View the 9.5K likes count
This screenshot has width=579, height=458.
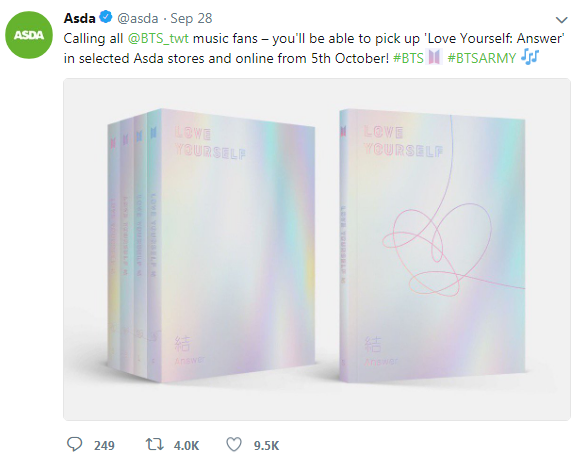tap(266, 445)
